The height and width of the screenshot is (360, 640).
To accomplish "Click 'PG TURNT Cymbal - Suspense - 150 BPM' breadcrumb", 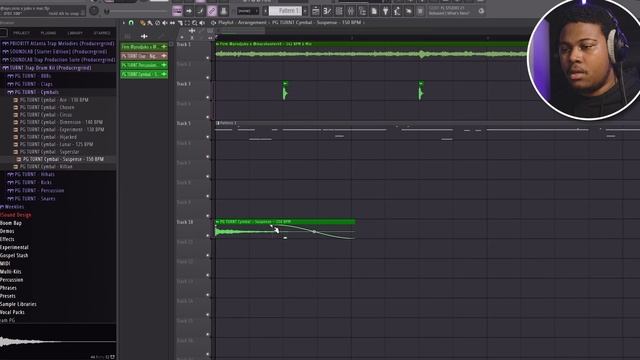I will [x=316, y=23].
